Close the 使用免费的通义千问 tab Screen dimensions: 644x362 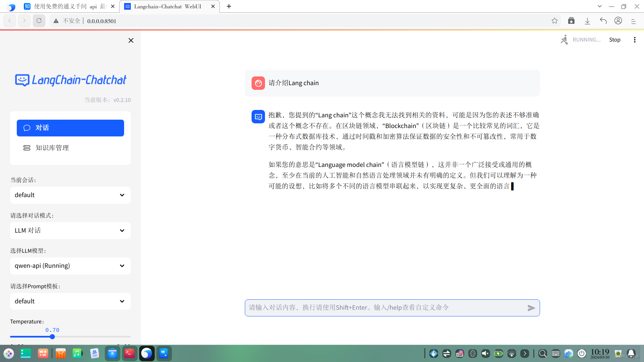tap(113, 6)
